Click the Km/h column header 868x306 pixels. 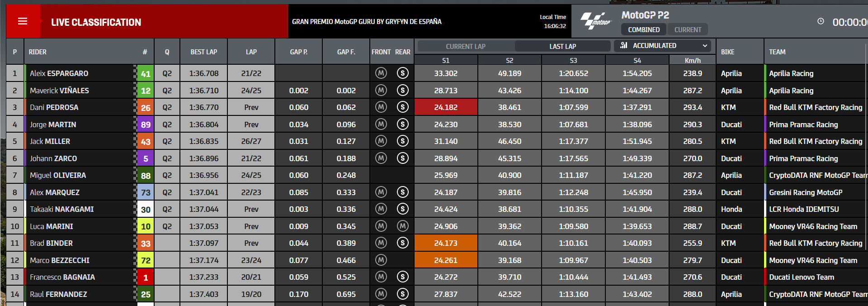click(693, 60)
